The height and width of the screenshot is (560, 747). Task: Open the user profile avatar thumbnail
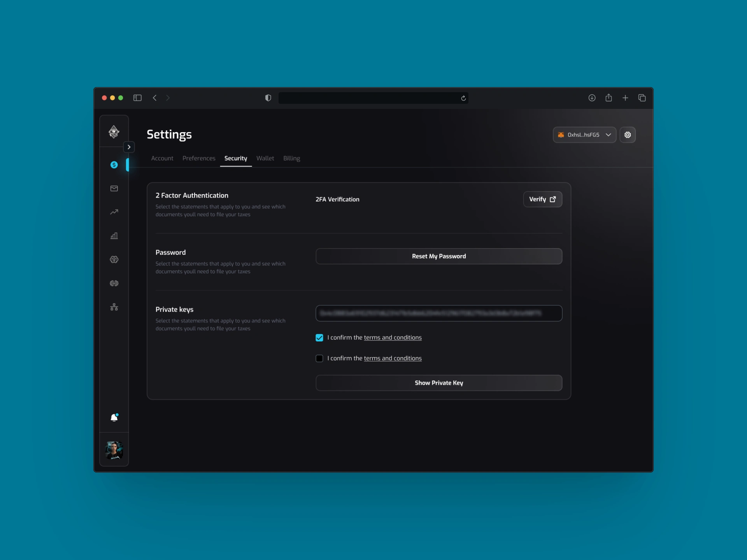point(114,450)
